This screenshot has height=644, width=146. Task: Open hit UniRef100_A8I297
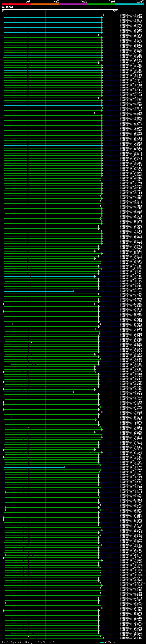[x=131, y=15]
